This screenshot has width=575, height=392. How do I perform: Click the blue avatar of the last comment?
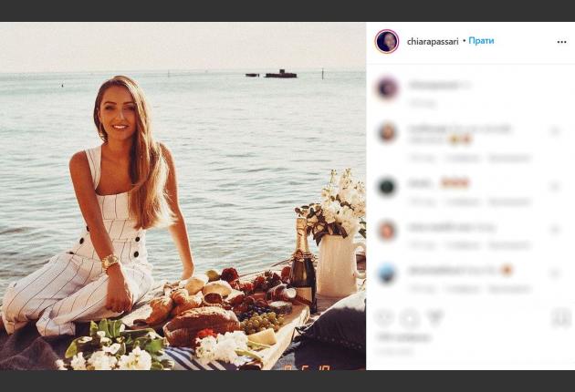pyautogui.click(x=387, y=273)
